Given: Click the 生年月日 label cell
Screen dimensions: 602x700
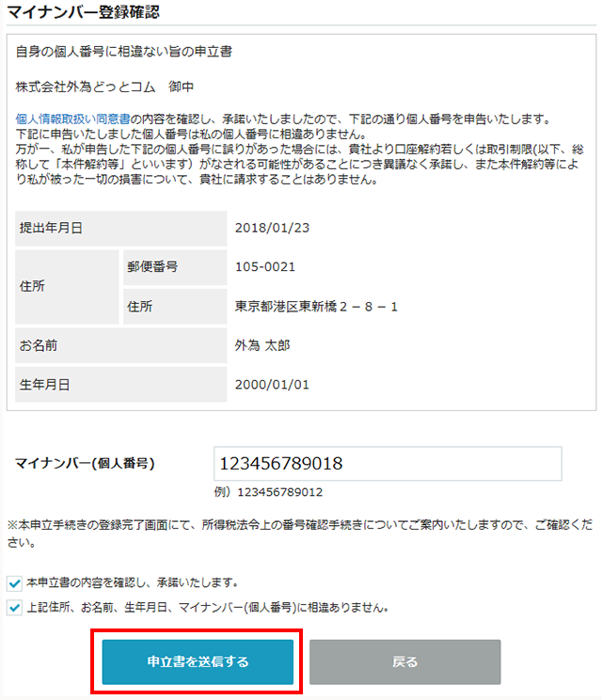Looking at the screenshot, I should point(121,385).
